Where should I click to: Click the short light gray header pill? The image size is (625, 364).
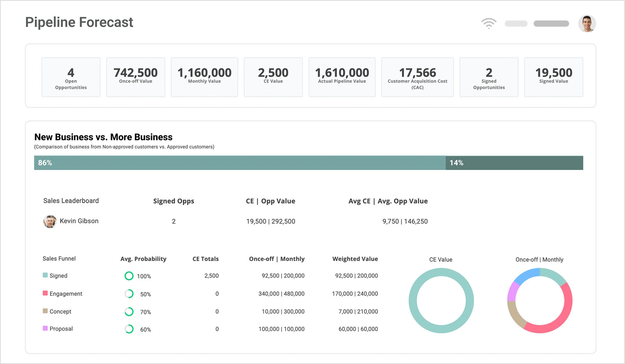(x=516, y=24)
